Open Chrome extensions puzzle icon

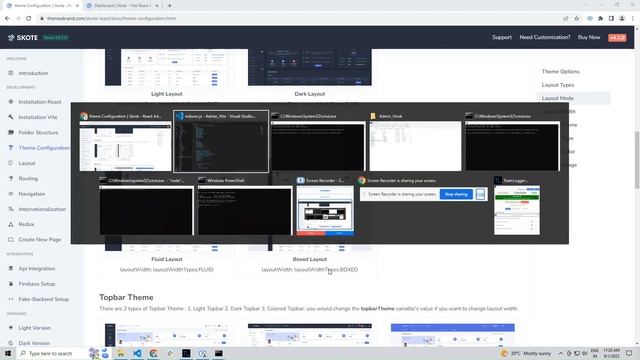pyautogui.click(x=600, y=18)
